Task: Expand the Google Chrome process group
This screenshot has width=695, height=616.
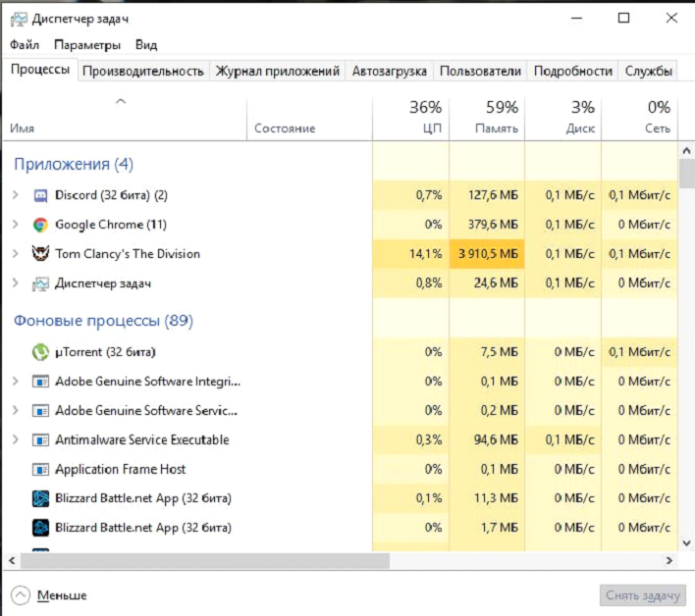Action: [16, 225]
